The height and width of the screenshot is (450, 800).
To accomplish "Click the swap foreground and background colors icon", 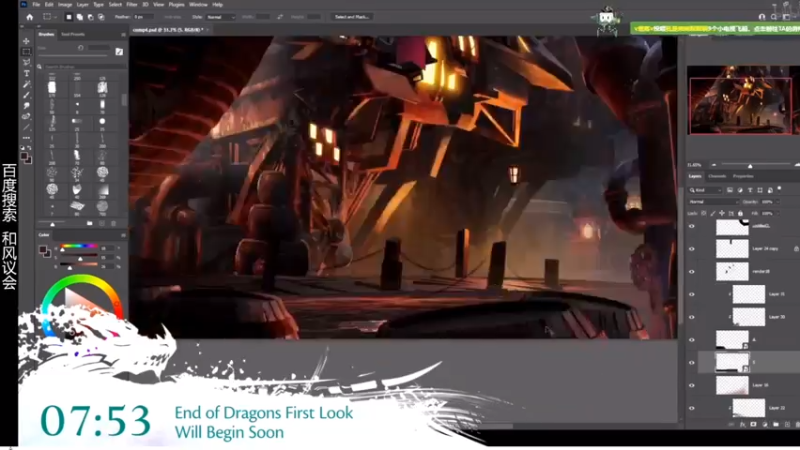I will click(29, 148).
